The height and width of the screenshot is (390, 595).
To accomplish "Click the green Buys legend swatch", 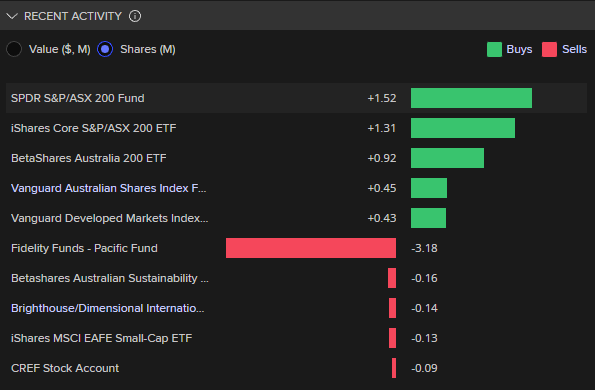I will tap(494, 49).
